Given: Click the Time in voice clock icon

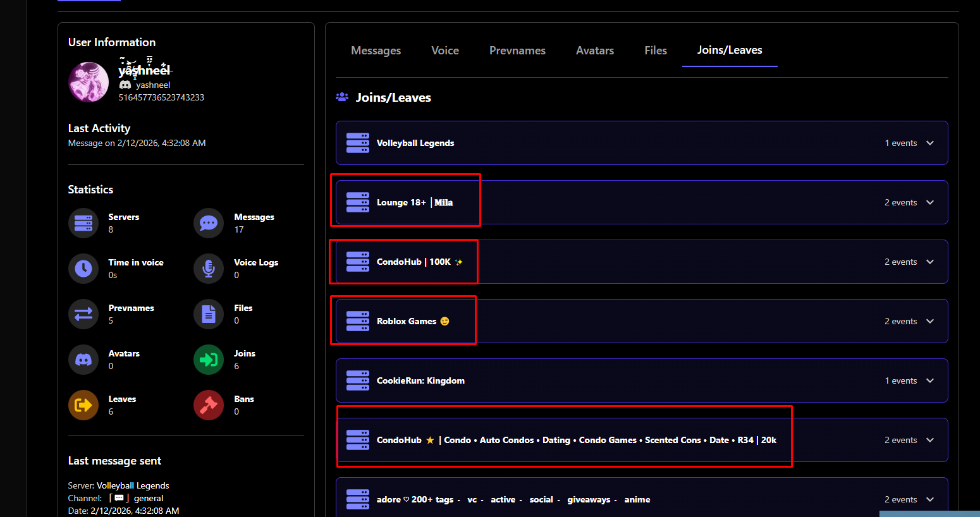Looking at the screenshot, I should click(x=83, y=269).
